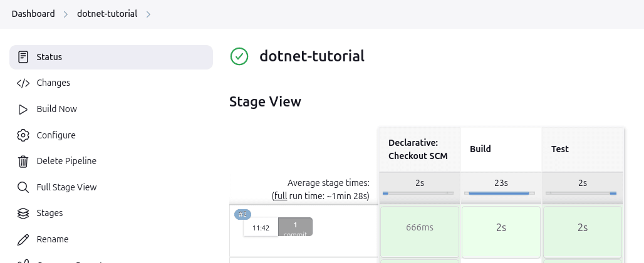The image size is (644, 263).
Task: Click the Configure gear icon
Action: tap(23, 135)
